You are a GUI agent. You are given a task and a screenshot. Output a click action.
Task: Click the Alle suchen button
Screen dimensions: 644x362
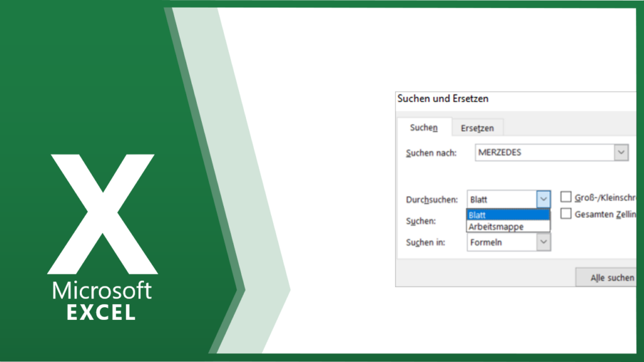click(606, 277)
